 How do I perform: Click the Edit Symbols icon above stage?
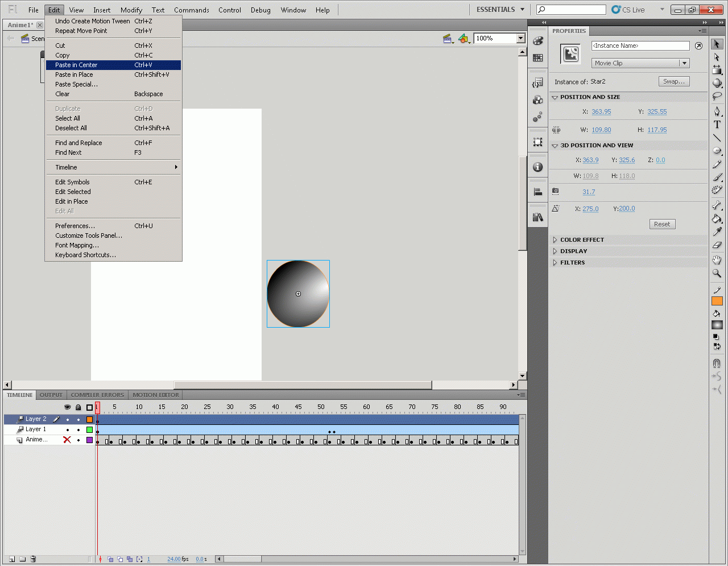[464, 39]
